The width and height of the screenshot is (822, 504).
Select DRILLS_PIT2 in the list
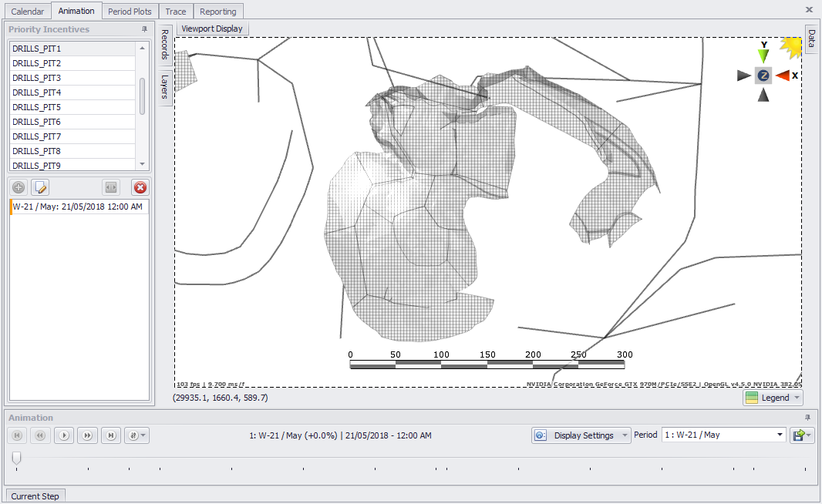point(72,63)
